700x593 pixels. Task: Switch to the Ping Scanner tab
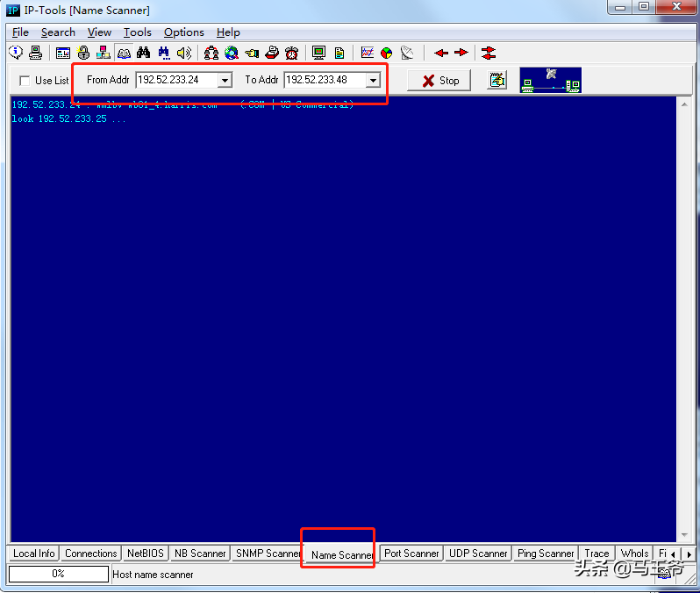pos(545,554)
